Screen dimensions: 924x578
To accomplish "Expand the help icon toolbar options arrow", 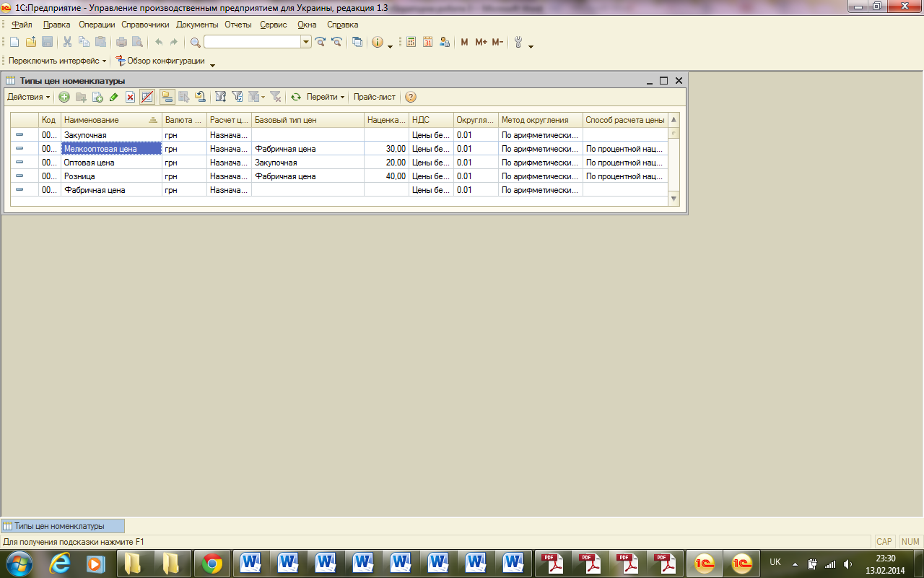I will pyautogui.click(x=391, y=46).
